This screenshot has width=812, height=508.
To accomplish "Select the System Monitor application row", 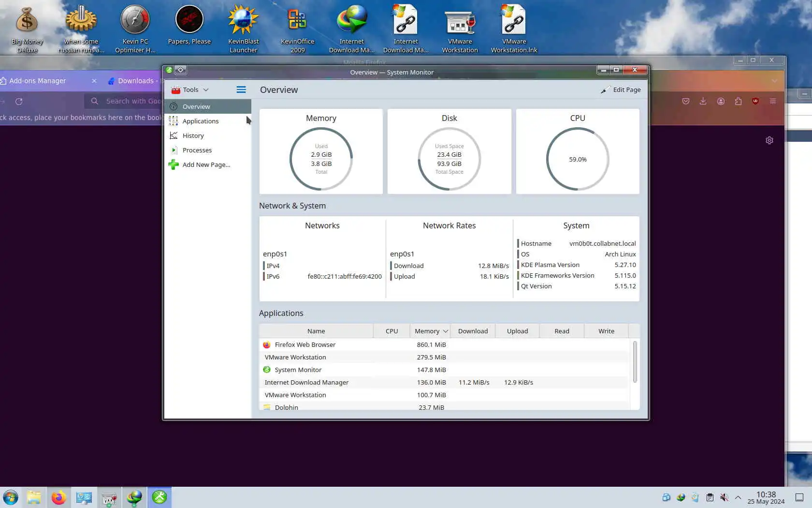I will (x=445, y=370).
